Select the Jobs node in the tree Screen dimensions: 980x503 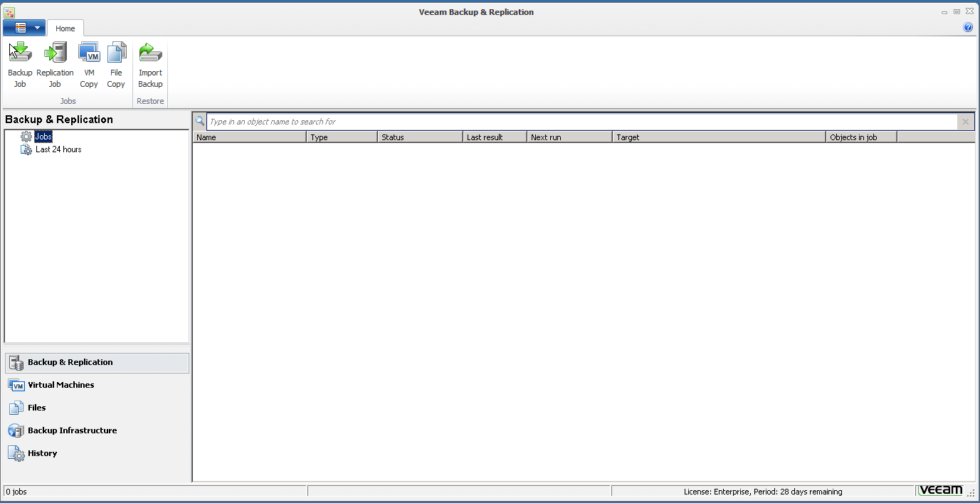[x=43, y=136]
